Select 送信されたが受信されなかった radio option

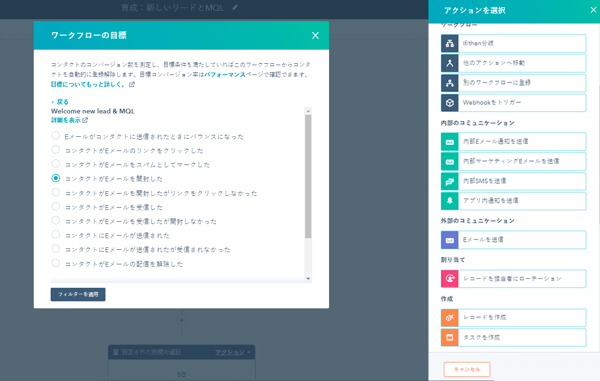click(56, 249)
